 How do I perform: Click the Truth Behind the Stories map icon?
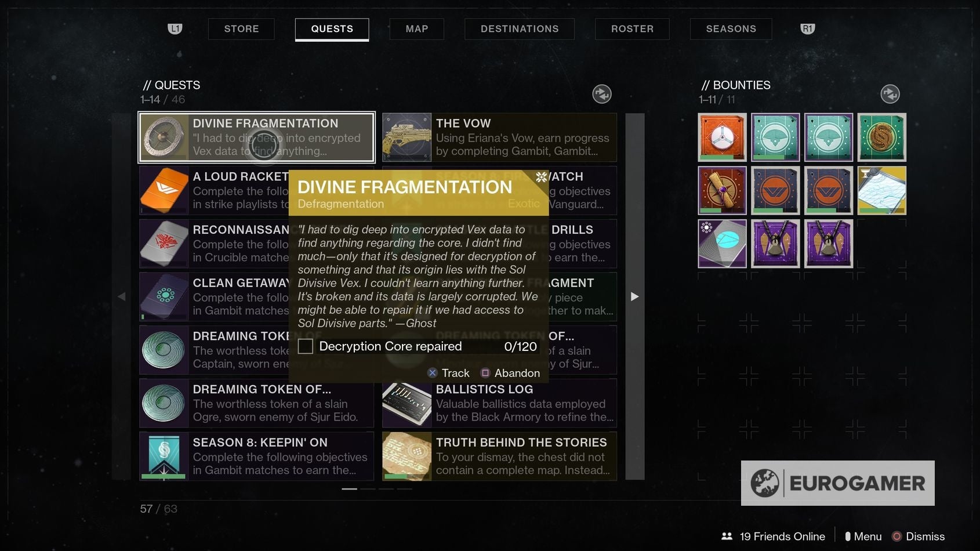click(406, 456)
